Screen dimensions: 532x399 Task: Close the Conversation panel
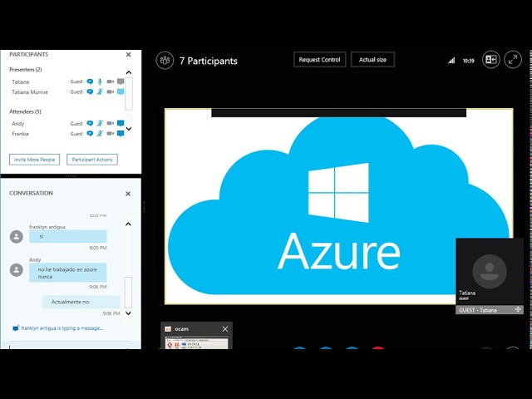[128, 194]
